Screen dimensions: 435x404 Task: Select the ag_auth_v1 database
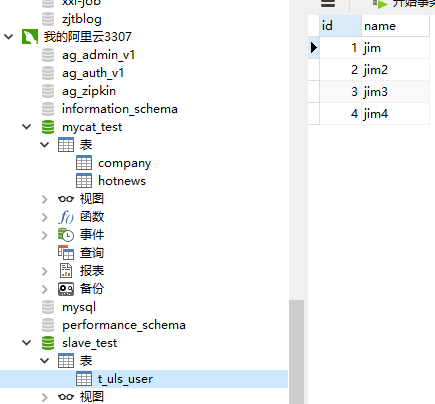click(x=93, y=73)
